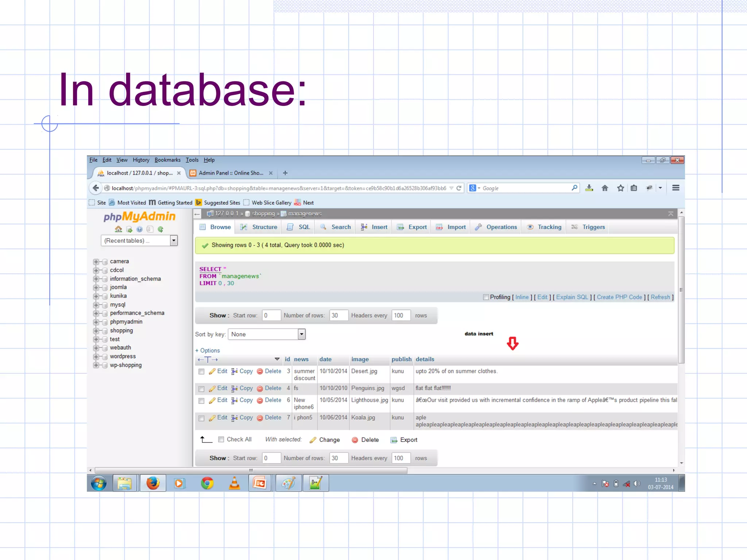The image size is (747, 560).
Task: Click the browser back arrow button
Action: [96, 188]
